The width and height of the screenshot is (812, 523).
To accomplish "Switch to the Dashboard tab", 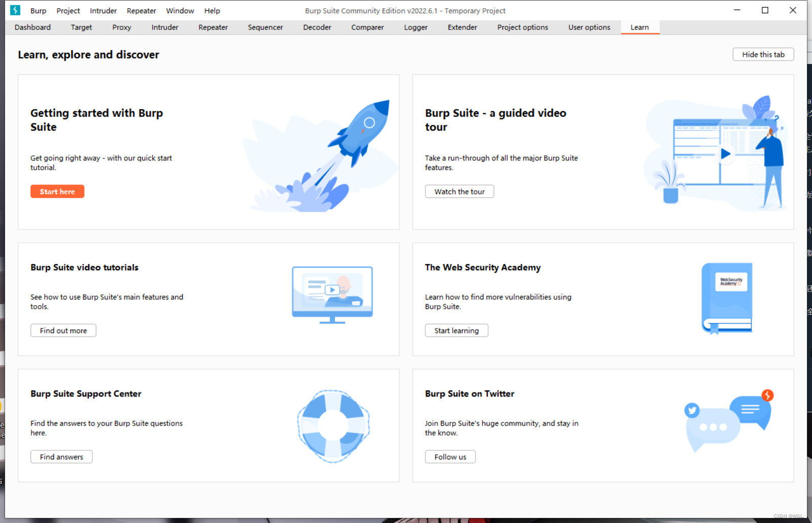I will tap(32, 27).
